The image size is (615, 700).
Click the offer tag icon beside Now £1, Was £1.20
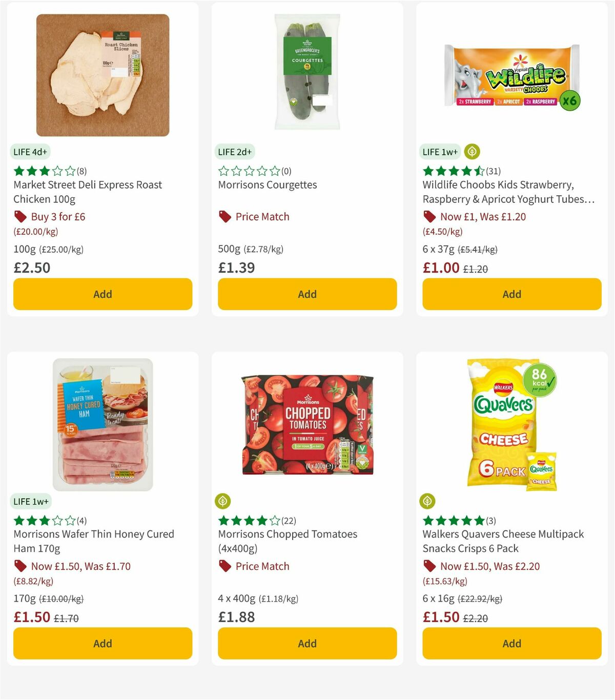(x=429, y=217)
